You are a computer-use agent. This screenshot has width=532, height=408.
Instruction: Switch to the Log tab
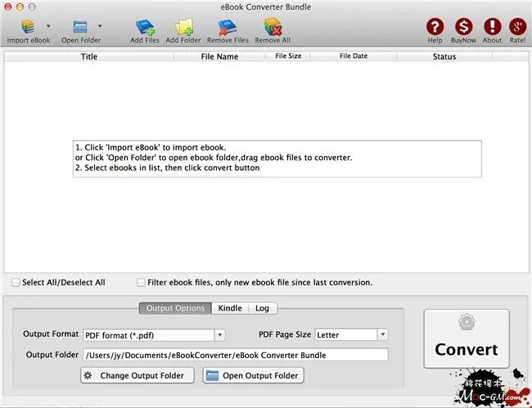[262, 308]
